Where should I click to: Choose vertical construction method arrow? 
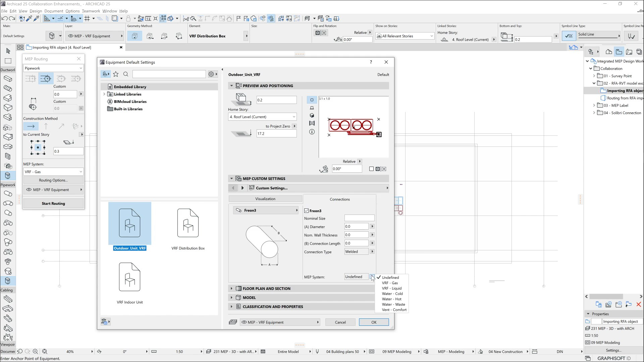point(46,126)
